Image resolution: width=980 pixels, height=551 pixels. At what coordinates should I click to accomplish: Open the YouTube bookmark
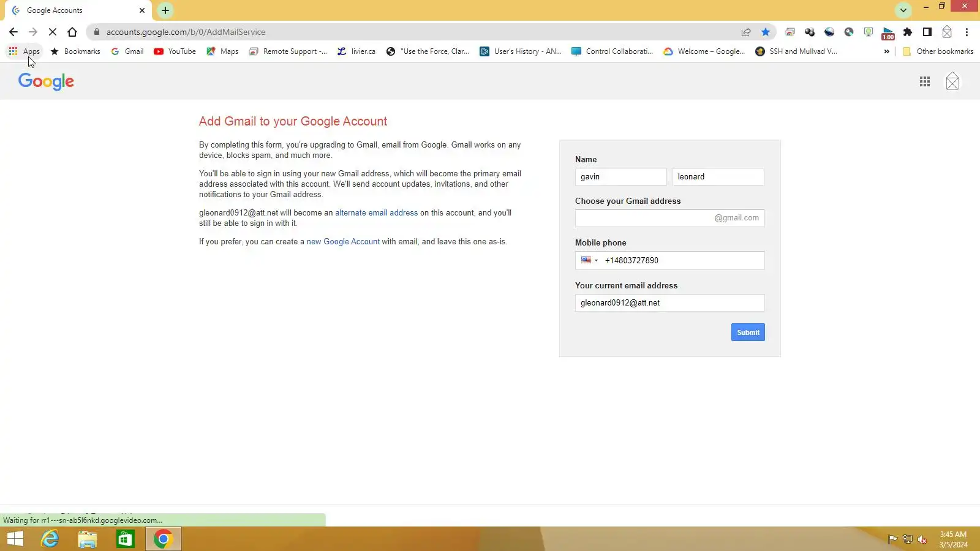coord(175,51)
